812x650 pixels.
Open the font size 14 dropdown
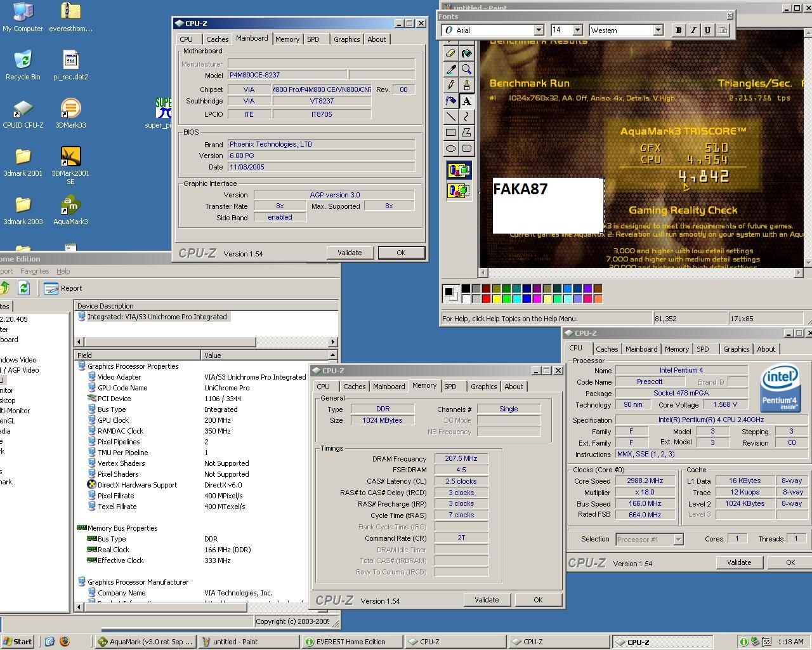577,30
